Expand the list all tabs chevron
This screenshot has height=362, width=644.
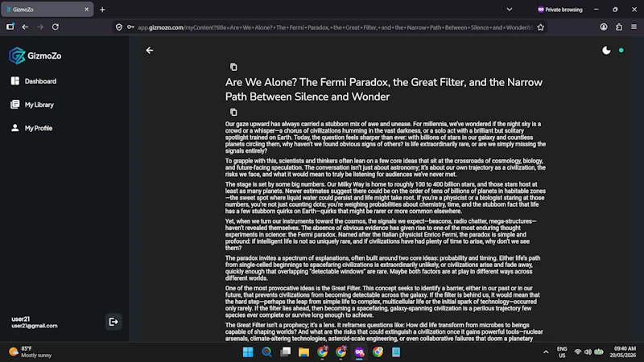(x=510, y=10)
